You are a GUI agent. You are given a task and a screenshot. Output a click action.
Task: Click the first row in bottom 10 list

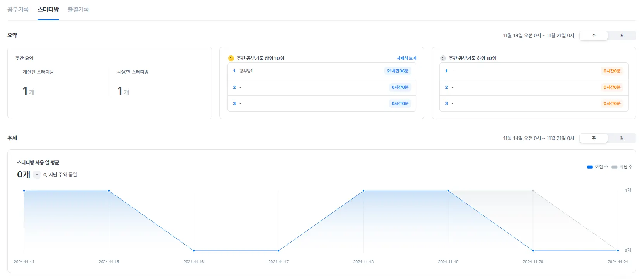pyautogui.click(x=534, y=71)
